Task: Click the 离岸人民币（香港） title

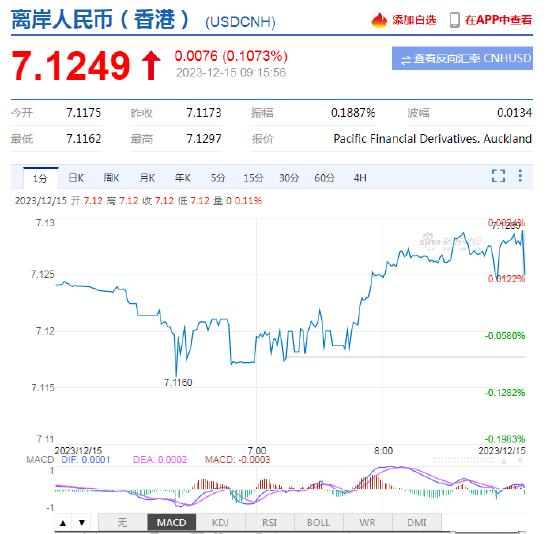Action: [101, 19]
